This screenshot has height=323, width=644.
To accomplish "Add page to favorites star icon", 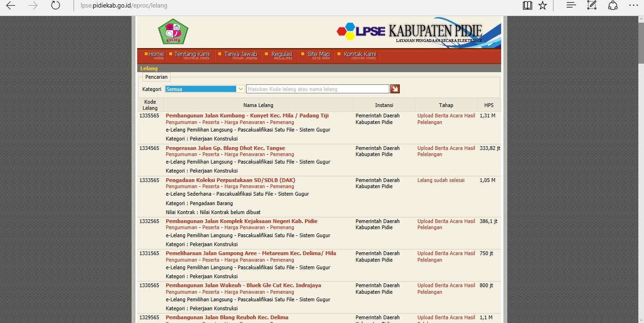I will [543, 6].
